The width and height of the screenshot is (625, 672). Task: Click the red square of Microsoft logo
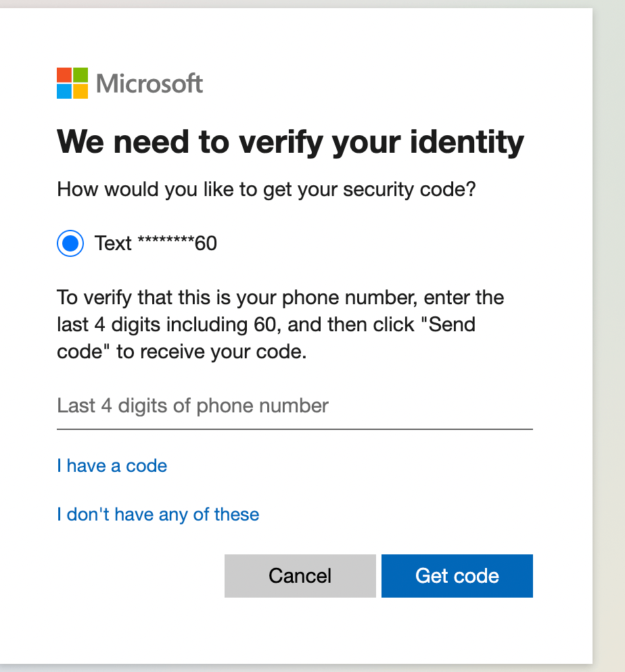coord(64,75)
